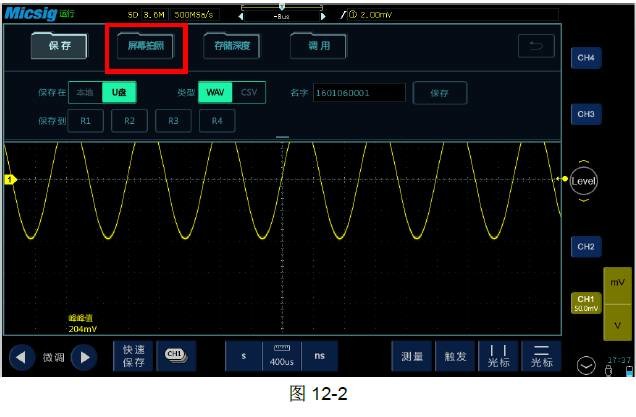Select vertical cursor 光标 icon

[497, 356]
